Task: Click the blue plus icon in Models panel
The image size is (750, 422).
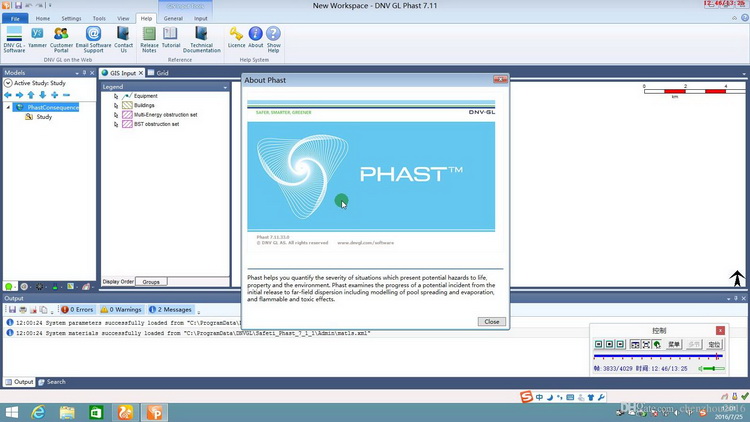Action: [x=55, y=95]
